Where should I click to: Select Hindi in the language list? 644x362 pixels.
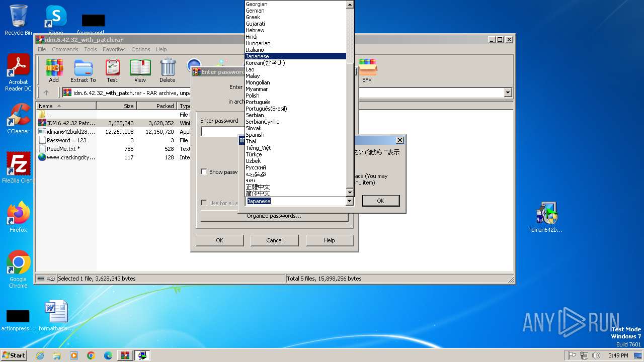pyautogui.click(x=295, y=37)
